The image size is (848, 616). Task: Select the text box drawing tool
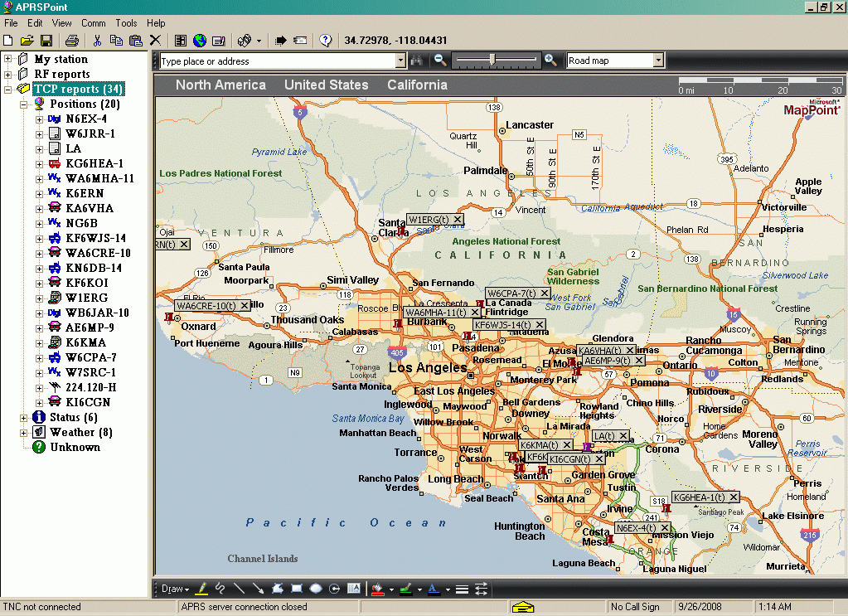[x=354, y=589]
